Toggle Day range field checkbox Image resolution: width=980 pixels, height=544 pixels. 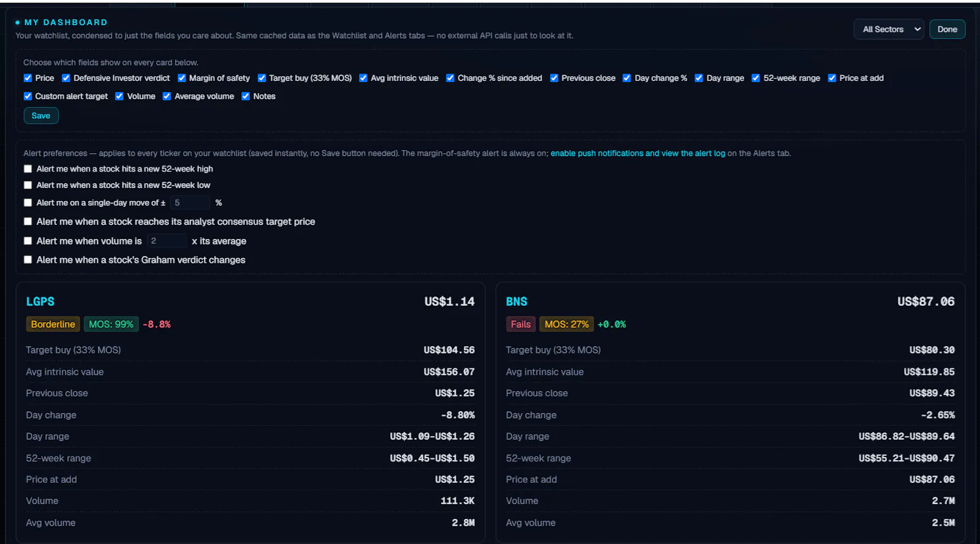699,78
